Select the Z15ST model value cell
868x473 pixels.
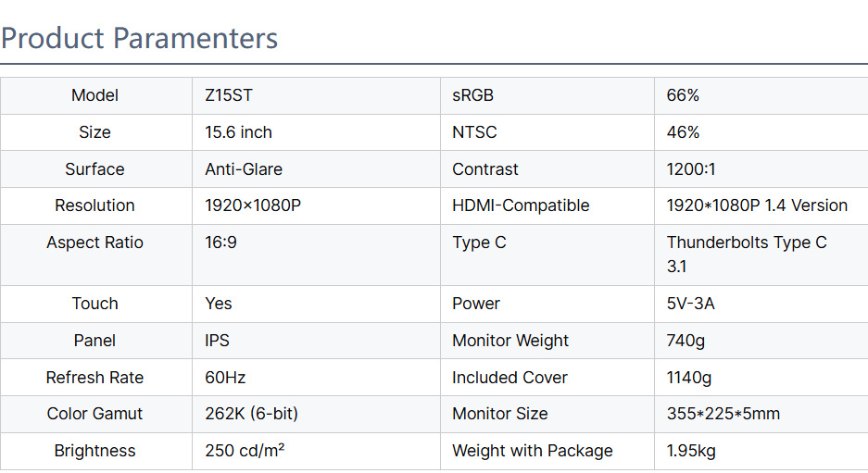tap(227, 95)
